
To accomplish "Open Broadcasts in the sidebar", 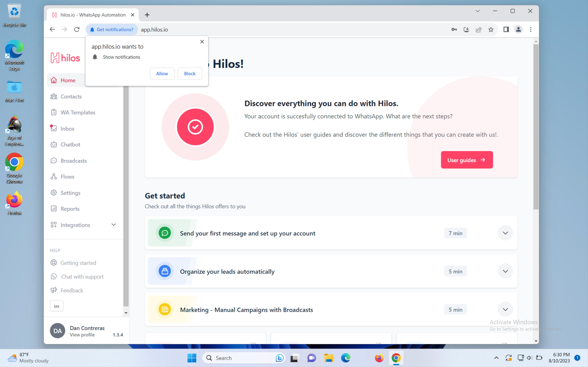I will point(73,160).
